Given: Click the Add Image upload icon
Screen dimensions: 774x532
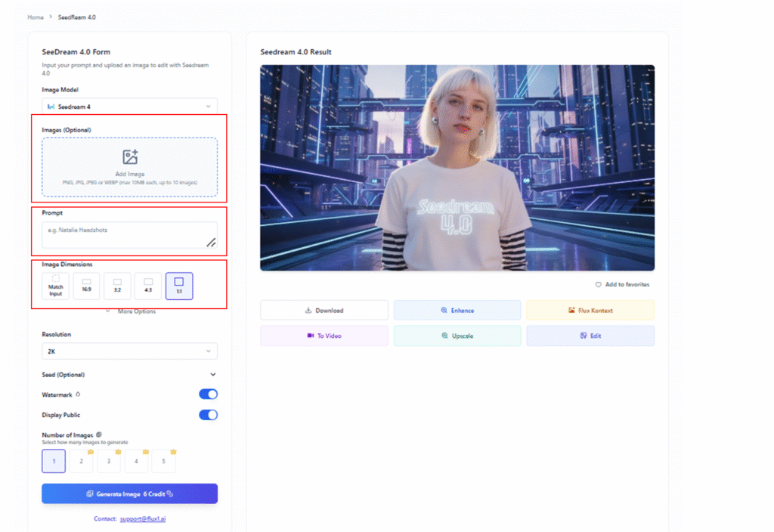Looking at the screenshot, I should point(130,157).
